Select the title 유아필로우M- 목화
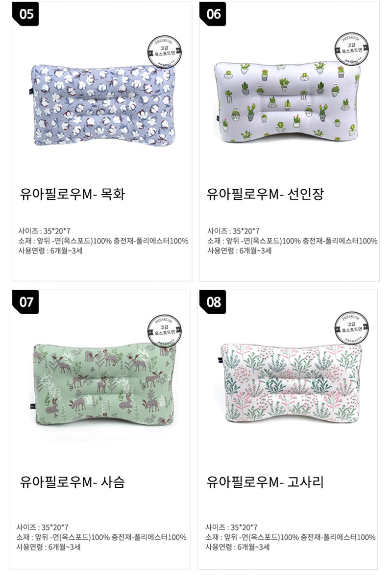392x575 pixels. pyautogui.click(x=72, y=194)
